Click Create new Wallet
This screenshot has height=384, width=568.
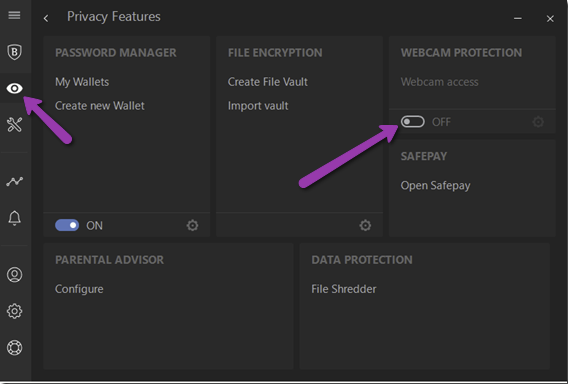pyautogui.click(x=100, y=106)
